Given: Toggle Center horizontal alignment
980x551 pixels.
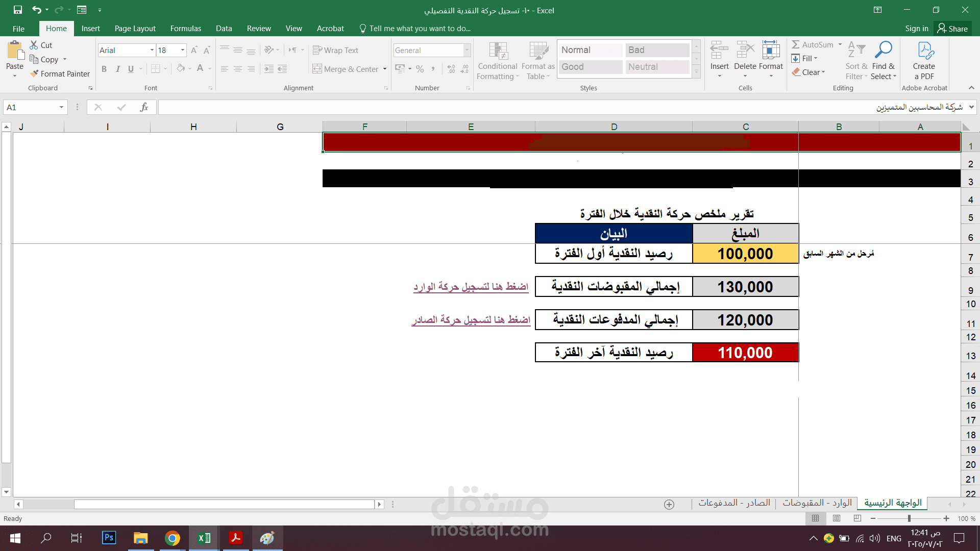Looking at the screenshot, I should [x=238, y=69].
